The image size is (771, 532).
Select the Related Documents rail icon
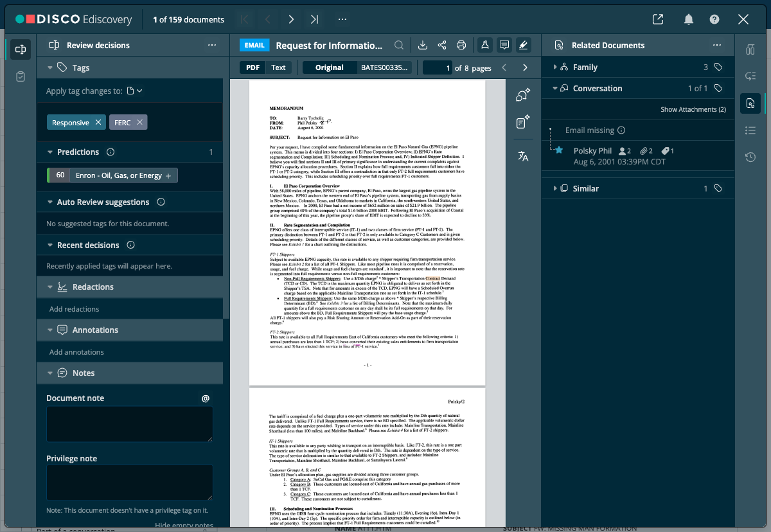(750, 103)
